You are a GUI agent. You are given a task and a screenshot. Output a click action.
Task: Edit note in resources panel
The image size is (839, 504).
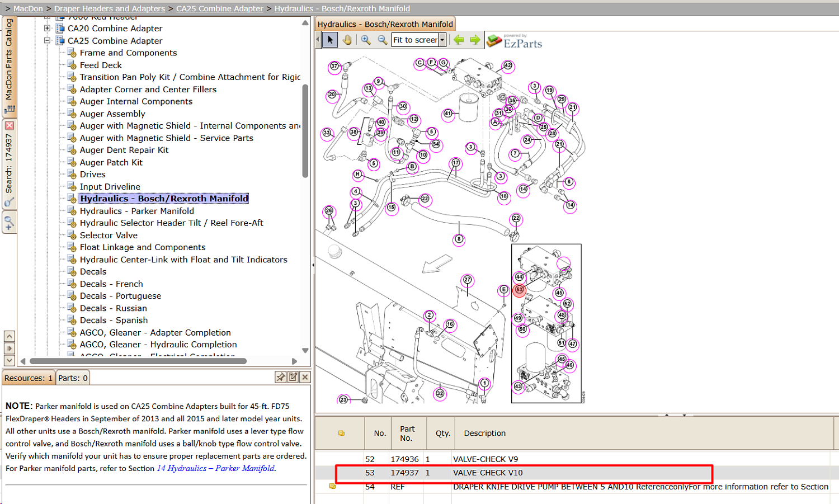[293, 378]
